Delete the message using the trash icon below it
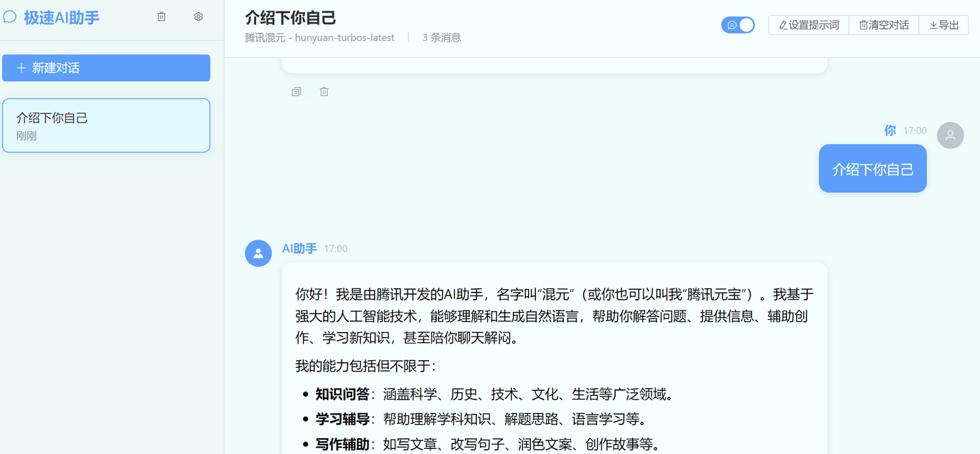The height and width of the screenshot is (454, 980). pos(324,92)
